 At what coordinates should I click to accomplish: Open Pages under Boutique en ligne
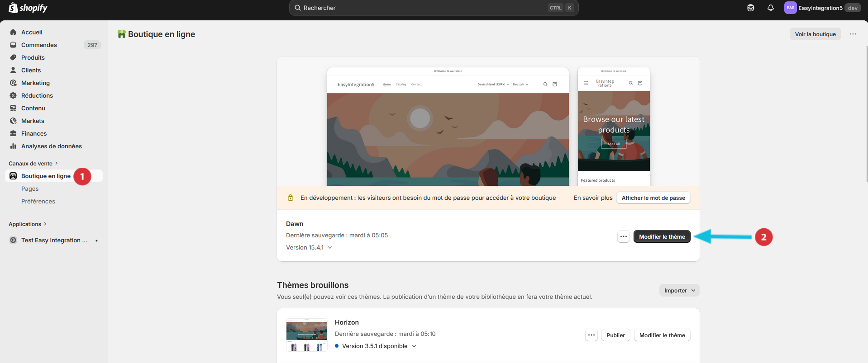point(30,189)
